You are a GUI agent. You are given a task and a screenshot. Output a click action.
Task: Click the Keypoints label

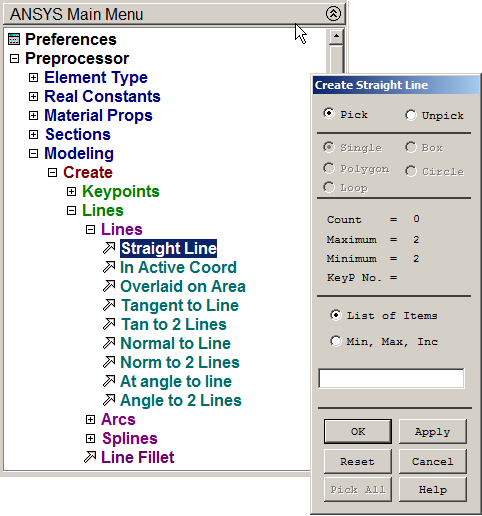[x=121, y=192]
